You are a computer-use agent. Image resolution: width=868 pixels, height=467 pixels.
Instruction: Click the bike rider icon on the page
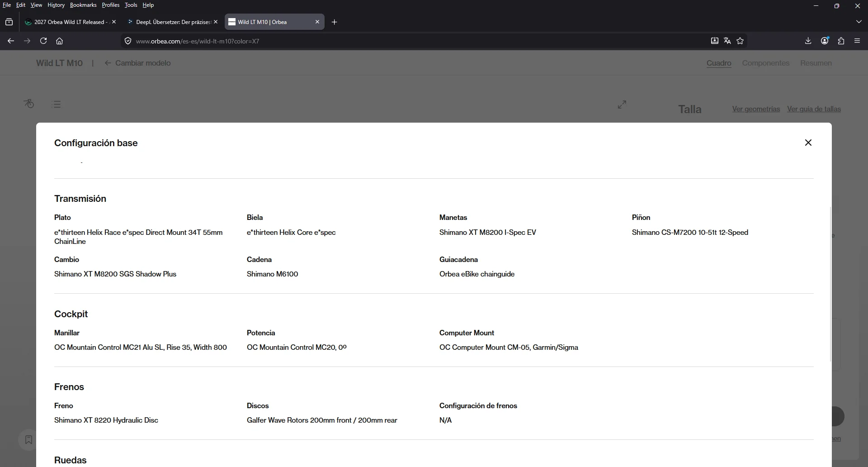(x=29, y=104)
